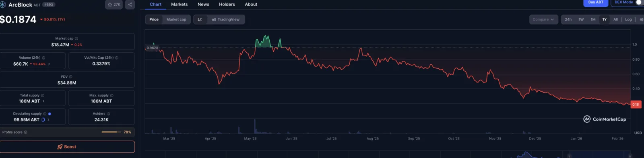
Task: Click the 80.81% (1Y) change text
Action: pyautogui.click(x=54, y=19)
